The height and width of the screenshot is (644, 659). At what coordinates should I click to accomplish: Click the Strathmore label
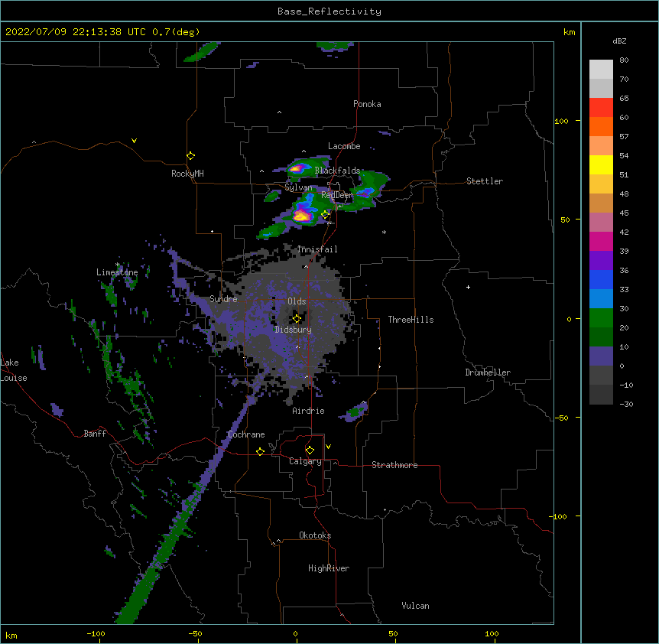coord(394,465)
